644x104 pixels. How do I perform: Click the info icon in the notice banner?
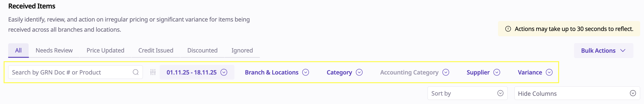coord(508,29)
